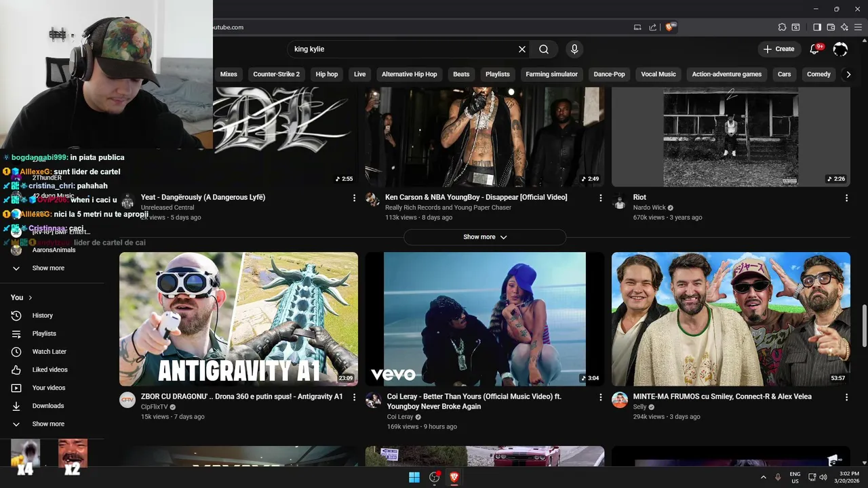Expand subscriptions Show more below AaronsAnimals
The width and height of the screenshot is (868, 488).
pyautogui.click(x=48, y=268)
